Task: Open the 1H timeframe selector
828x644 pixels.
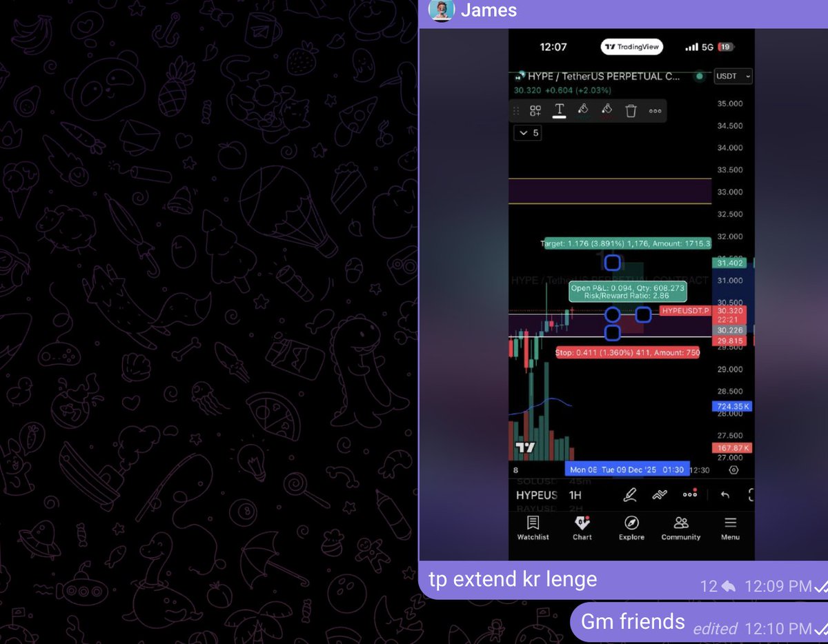Action: (575, 495)
